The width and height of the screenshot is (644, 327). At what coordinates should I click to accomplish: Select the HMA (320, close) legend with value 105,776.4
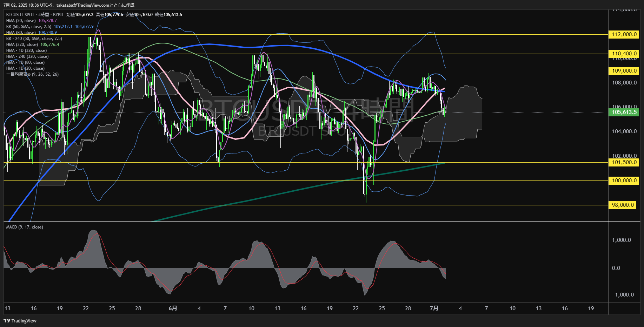(22, 45)
